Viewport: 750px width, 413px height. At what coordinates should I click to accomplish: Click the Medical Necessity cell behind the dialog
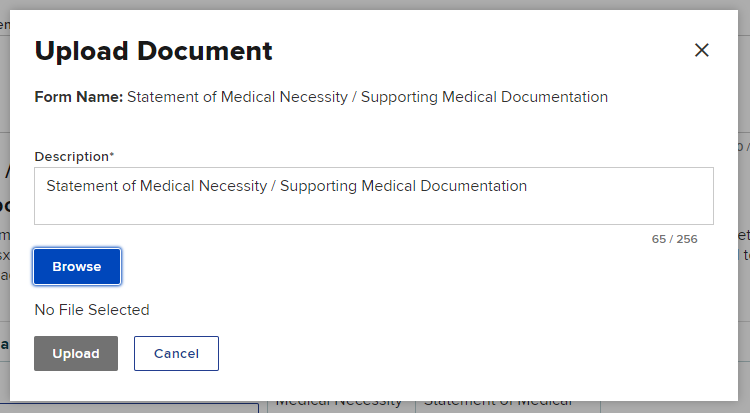pyautogui.click(x=338, y=402)
